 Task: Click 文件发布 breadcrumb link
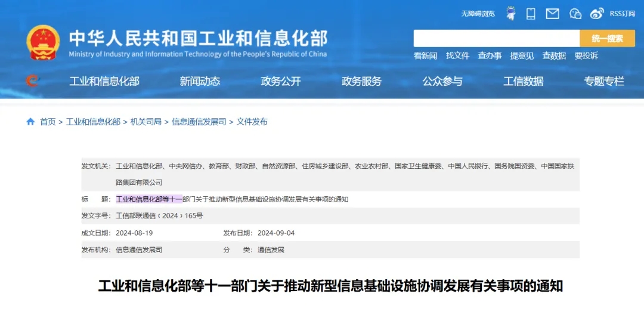(x=252, y=122)
